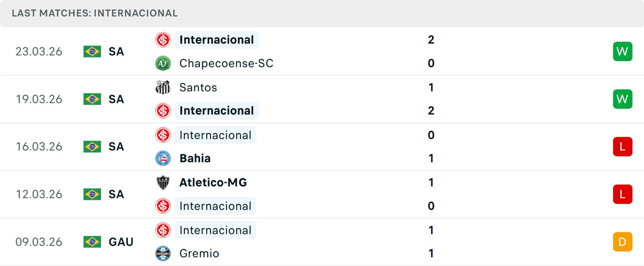This screenshot has height=266, width=644.
Task: Click the Chapecoense-SC club crest icon
Action: point(163,63)
